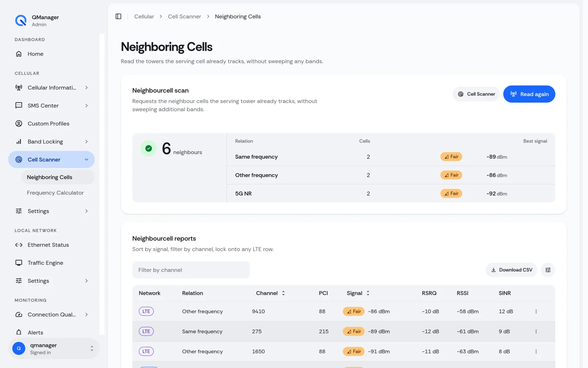Click Read again button

pos(529,94)
